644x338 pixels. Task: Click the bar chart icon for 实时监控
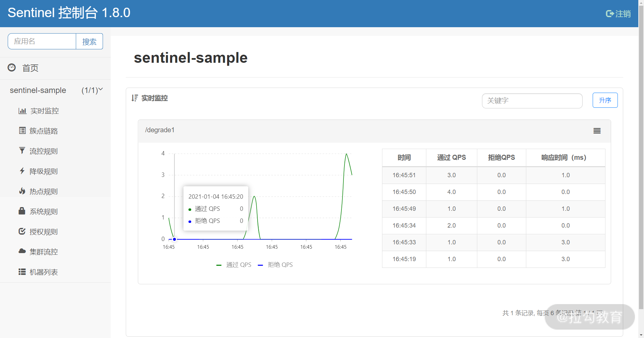point(22,111)
